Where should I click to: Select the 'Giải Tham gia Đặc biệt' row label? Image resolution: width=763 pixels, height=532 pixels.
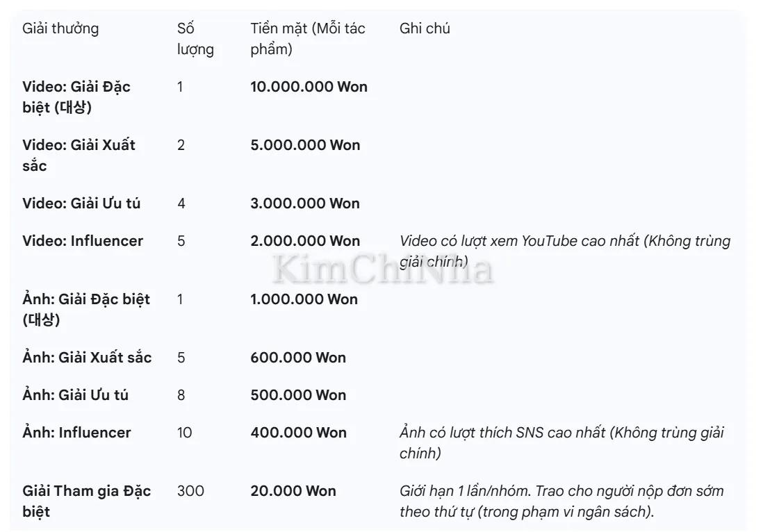pyautogui.click(x=86, y=501)
